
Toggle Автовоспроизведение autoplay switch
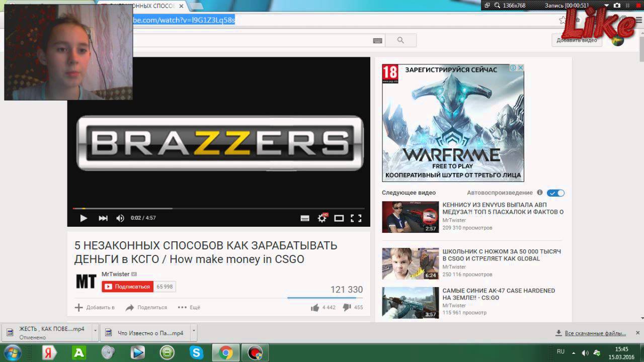pos(556,193)
